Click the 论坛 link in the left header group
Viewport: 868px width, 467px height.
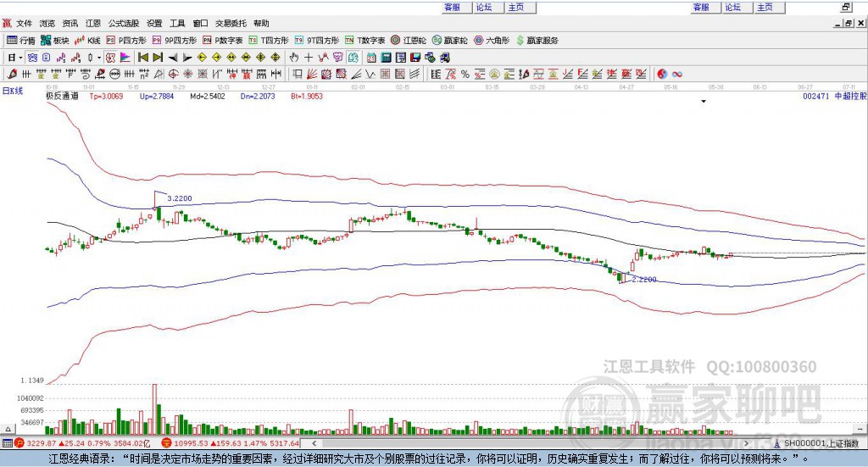point(484,7)
